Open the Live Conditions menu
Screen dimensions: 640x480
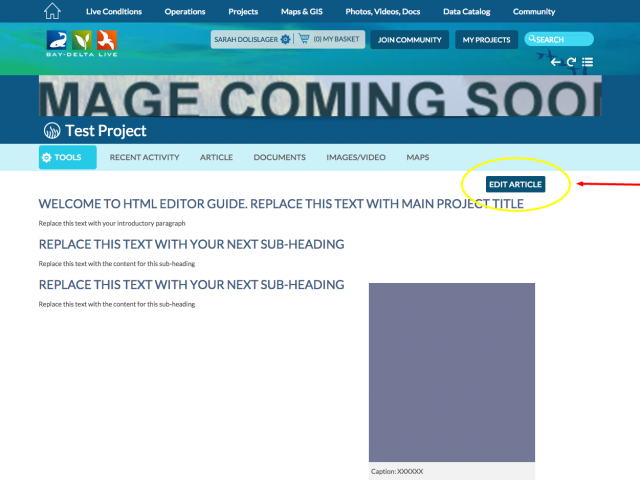pos(114,11)
